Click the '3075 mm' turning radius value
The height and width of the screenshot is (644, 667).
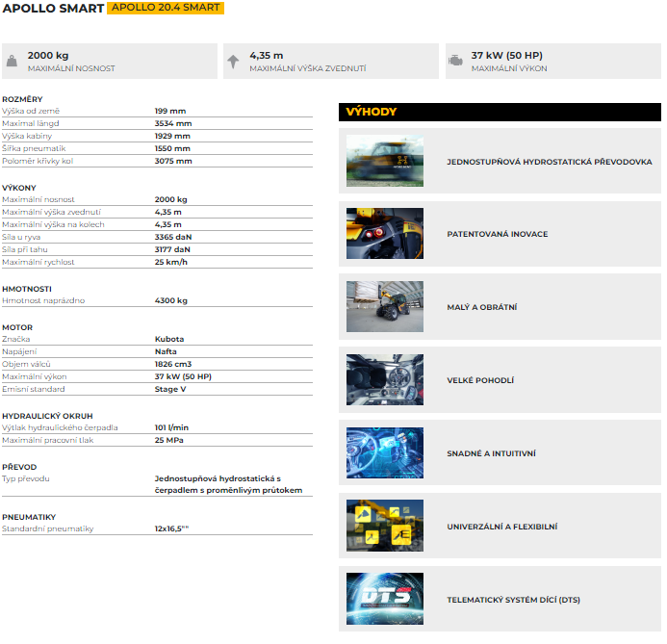173,161
